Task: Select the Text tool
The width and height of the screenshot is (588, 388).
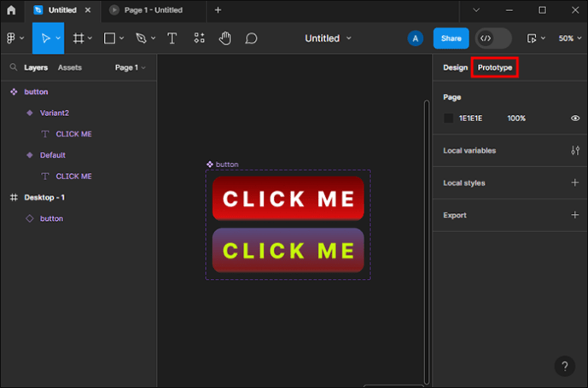Action: (172, 38)
